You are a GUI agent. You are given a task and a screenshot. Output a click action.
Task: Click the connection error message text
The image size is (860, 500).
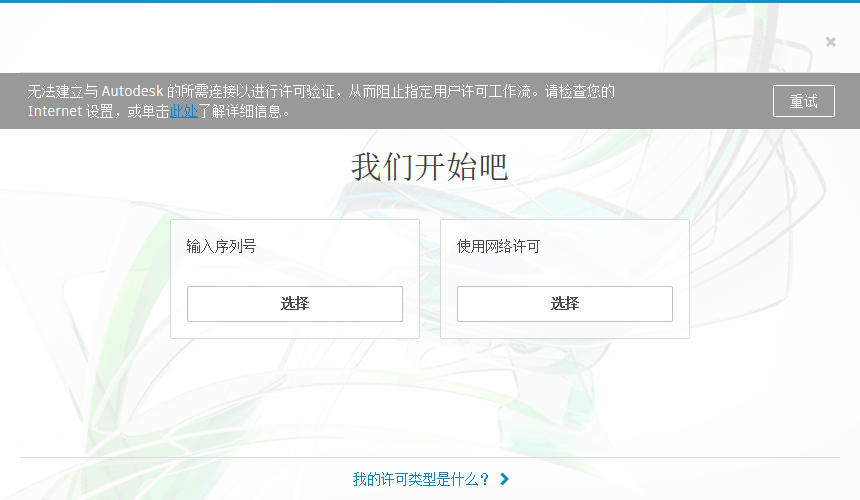coord(321,101)
